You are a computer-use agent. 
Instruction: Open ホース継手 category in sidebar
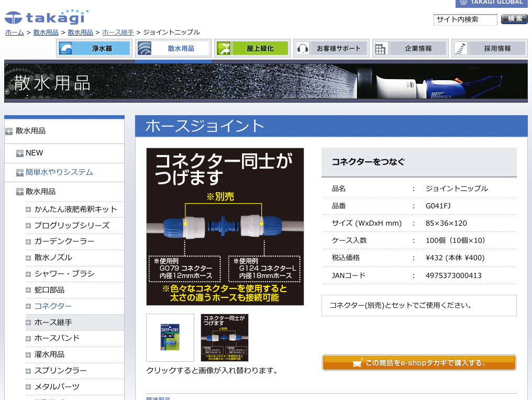click(53, 323)
